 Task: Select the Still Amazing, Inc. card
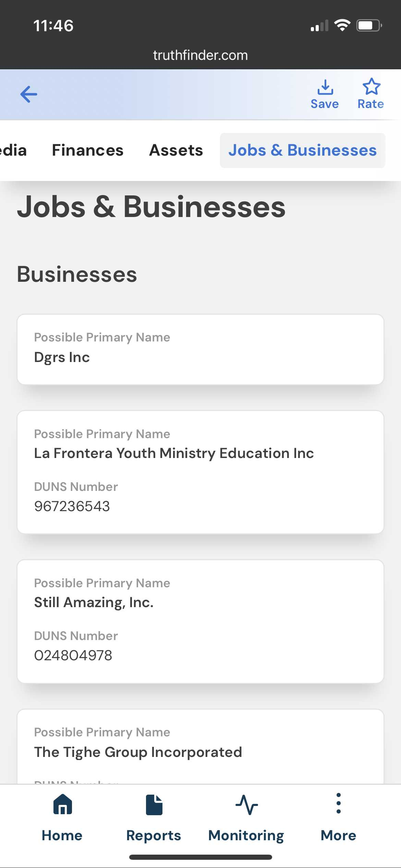[200, 621]
